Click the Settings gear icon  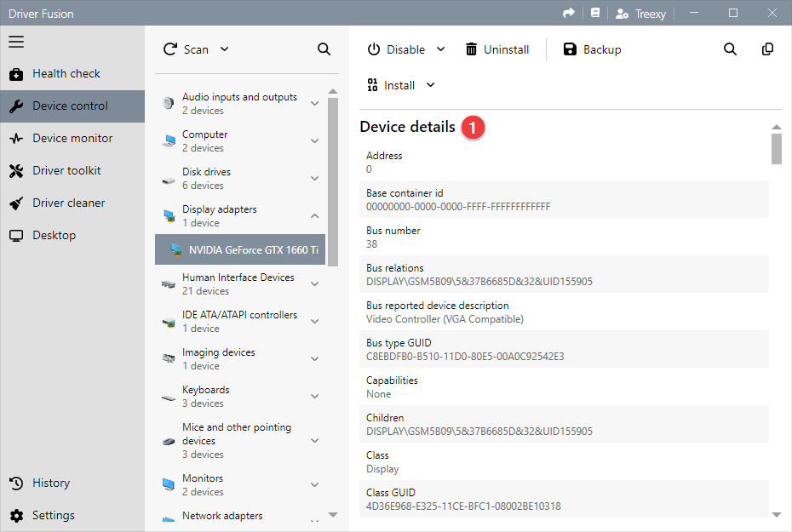16,515
